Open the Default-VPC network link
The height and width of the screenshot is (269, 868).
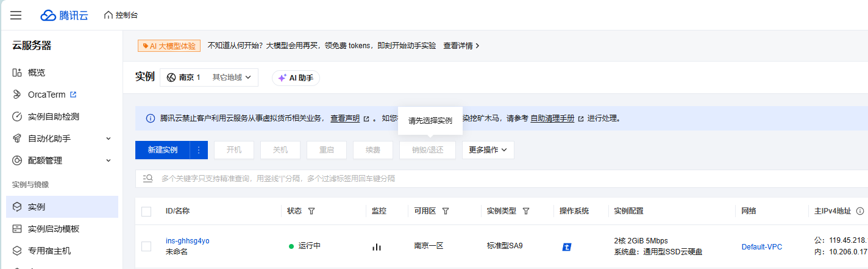pos(761,247)
